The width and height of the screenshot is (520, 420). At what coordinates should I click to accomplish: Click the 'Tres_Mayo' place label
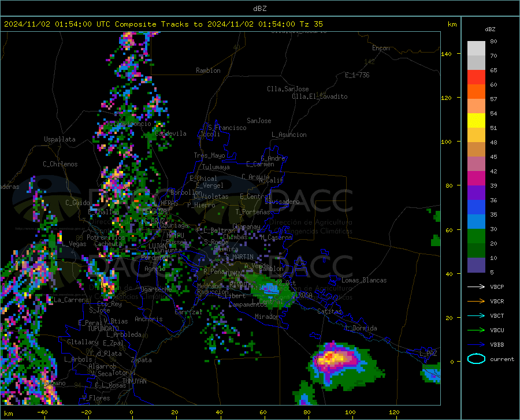point(209,155)
